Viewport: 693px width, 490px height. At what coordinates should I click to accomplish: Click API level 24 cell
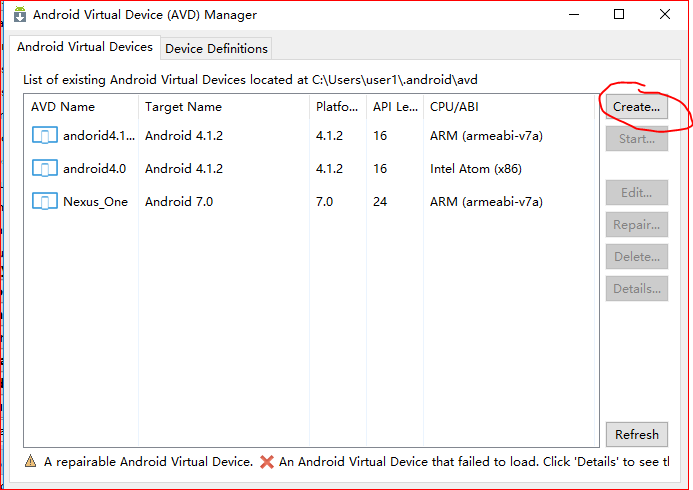380,202
